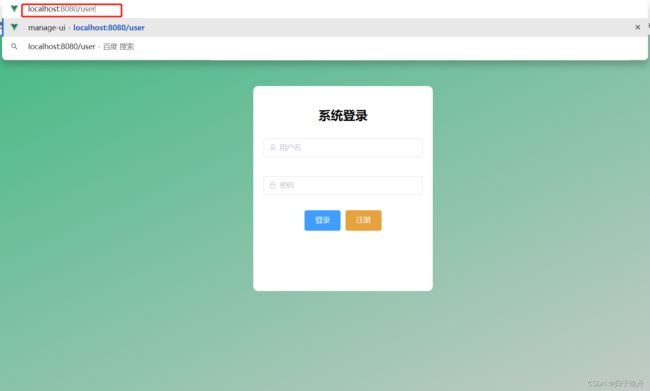Click the address bar showing localhost:8080/user
This screenshot has height=391, width=650.
point(72,10)
